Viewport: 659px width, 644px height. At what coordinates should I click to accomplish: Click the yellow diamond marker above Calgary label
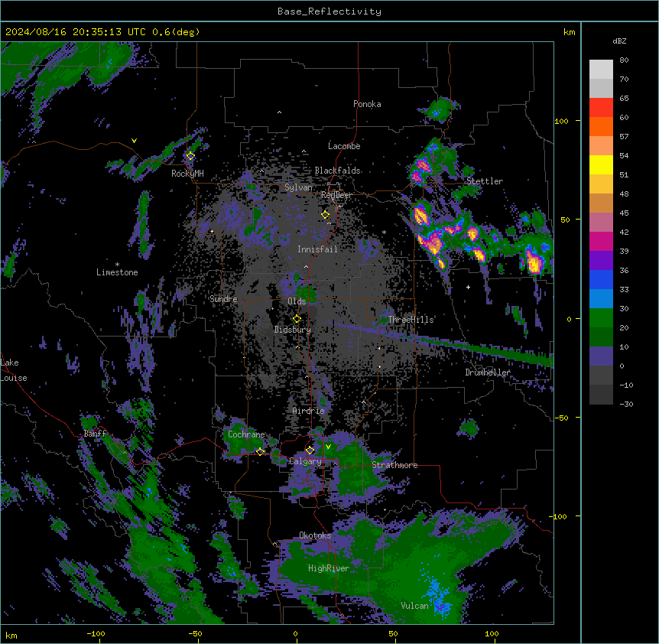310,450
